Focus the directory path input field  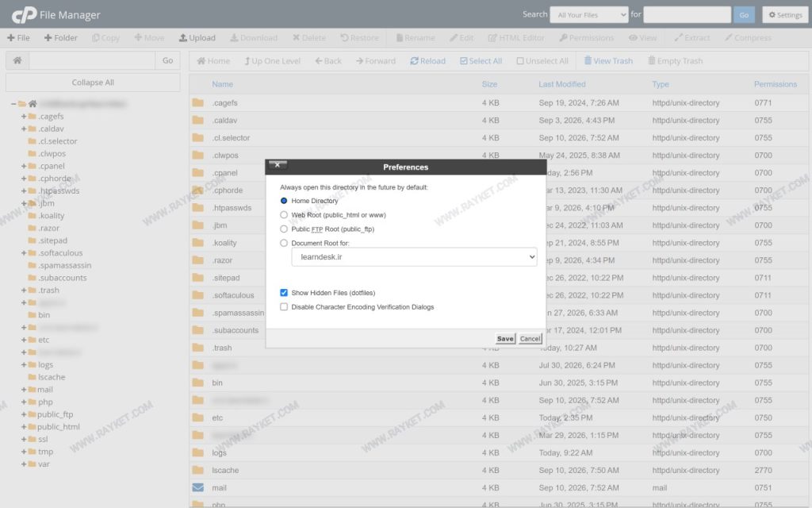click(92, 60)
